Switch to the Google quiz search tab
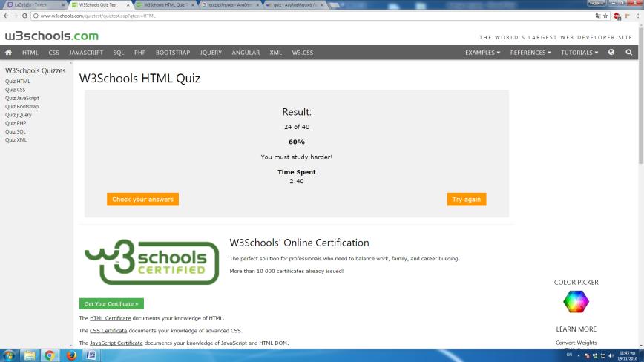The height and width of the screenshot is (362, 644). pos(229,5)
